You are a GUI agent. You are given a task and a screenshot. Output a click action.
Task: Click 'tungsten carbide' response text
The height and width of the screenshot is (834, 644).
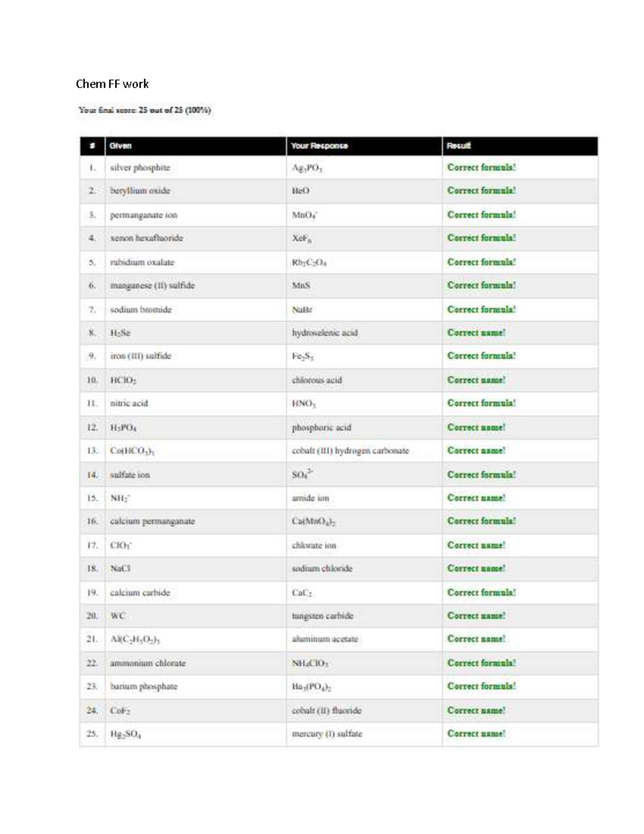pos(323,616)
